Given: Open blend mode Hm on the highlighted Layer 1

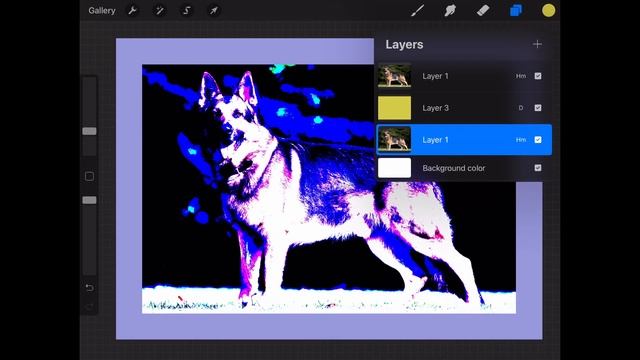Looking at the screenshot, I should point(521,140).
